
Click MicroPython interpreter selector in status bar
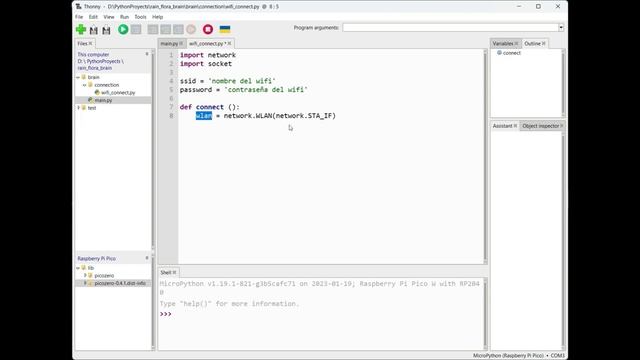(519, 356)
